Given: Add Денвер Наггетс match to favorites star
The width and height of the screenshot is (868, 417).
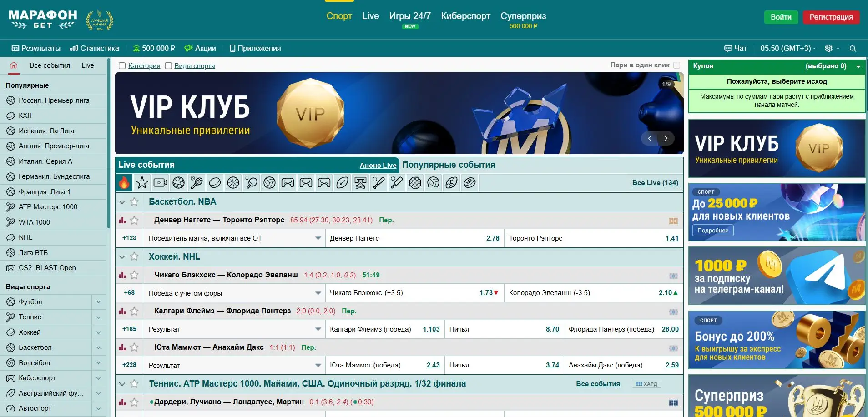Looking at the screenshot, I should point(134,221).
